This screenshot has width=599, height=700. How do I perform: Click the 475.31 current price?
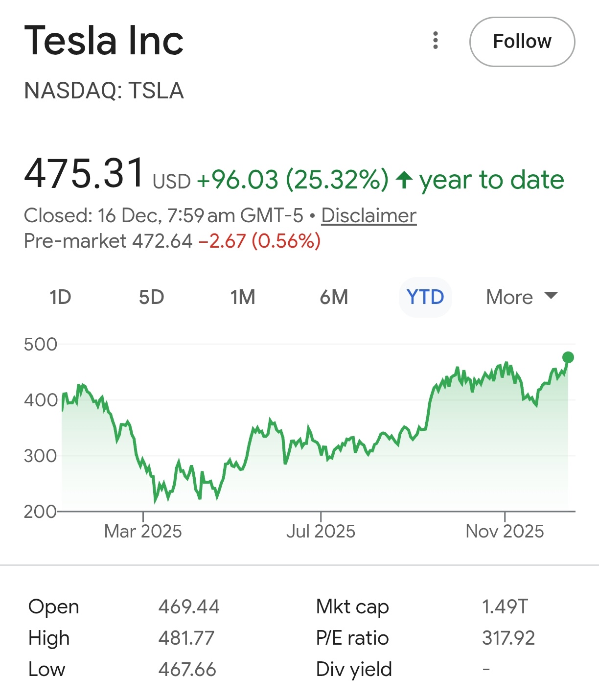click(84, 174)
